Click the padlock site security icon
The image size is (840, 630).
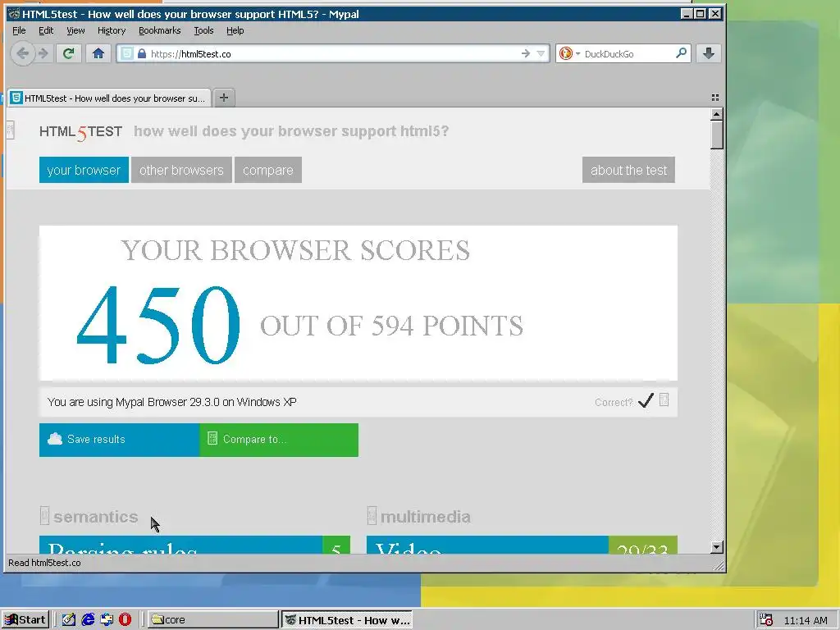[x=142, y=53]
